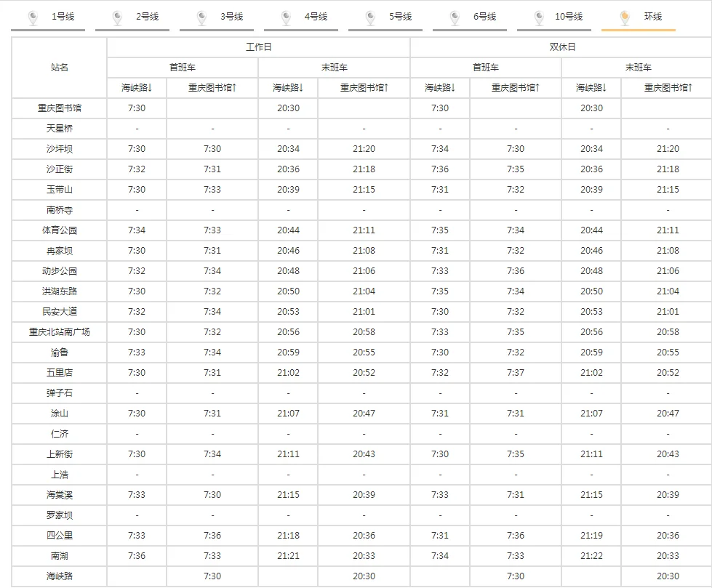Select the 重庆北站南广场 station name
The width and height of the screenshot is (712, 588).
click(60, 332)
